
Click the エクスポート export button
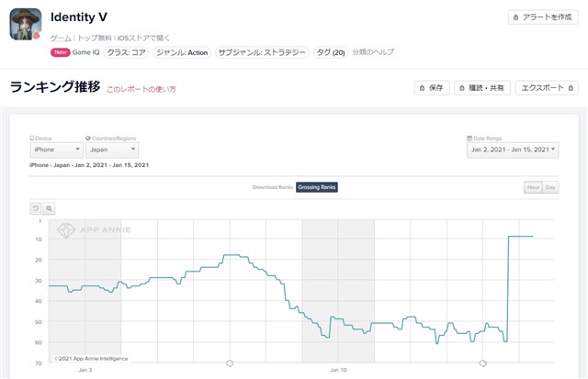tap(547, 88)
